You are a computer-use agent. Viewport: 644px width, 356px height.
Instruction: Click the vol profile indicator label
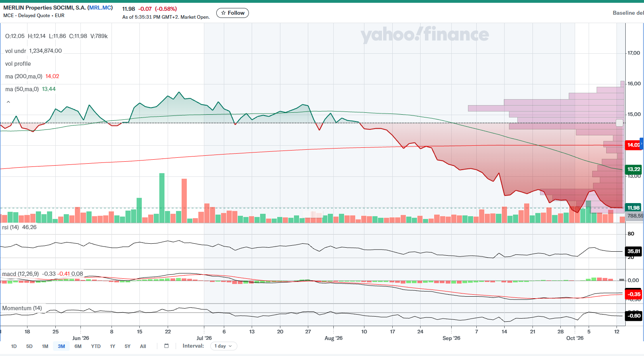[18, 64]
